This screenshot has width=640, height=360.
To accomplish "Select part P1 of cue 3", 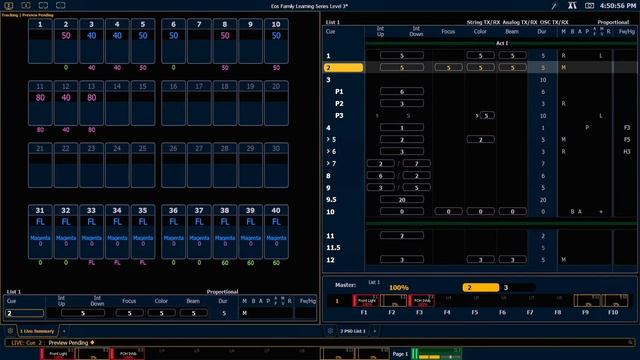I will point(480,91).
